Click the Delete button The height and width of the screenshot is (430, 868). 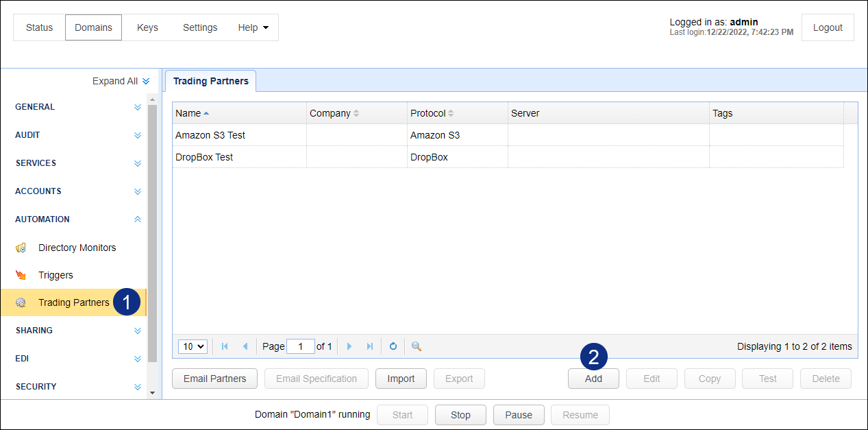click(x=826, y=379)
